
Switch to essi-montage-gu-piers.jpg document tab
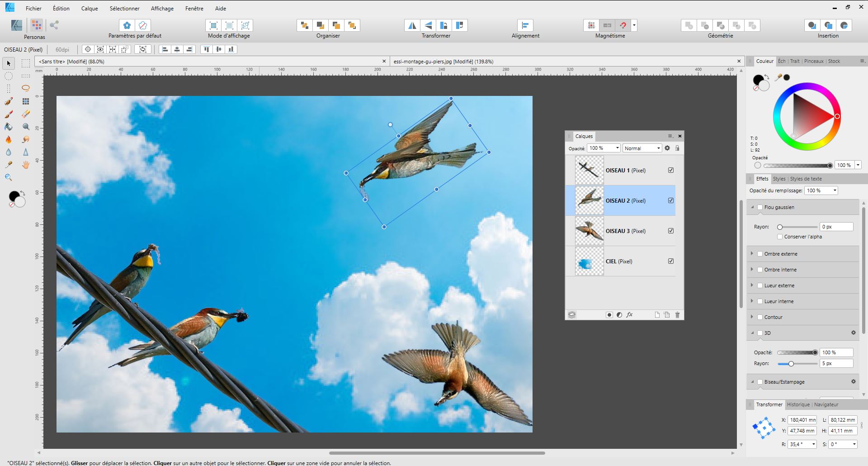pyautogui.click(x=443, y=62)
